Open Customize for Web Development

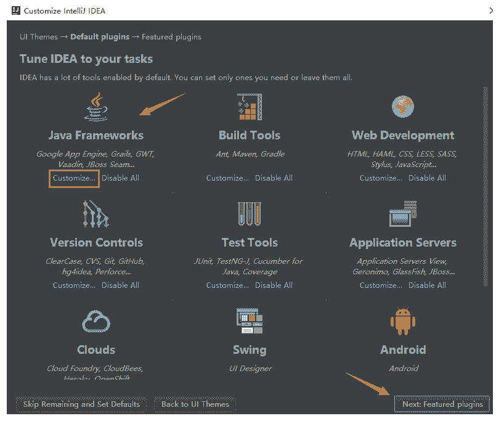(381, 178)
